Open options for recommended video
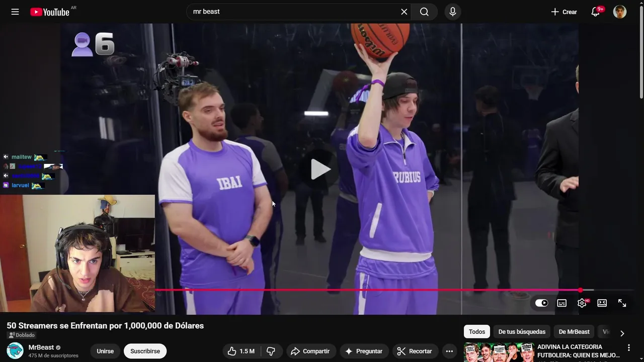The width and height of the screenshot is (644, 362). 628,347
